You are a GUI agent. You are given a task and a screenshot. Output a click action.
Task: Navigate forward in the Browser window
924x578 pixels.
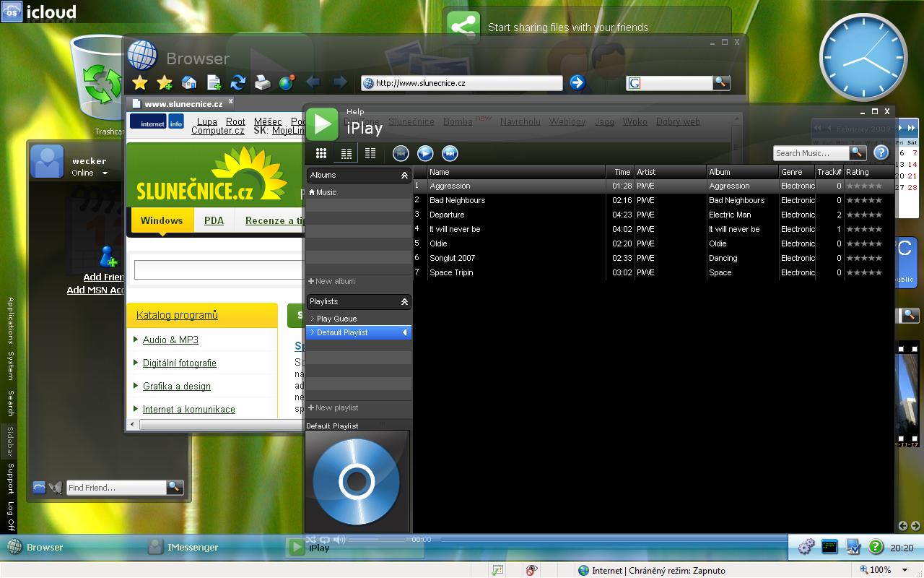point(339,82)
